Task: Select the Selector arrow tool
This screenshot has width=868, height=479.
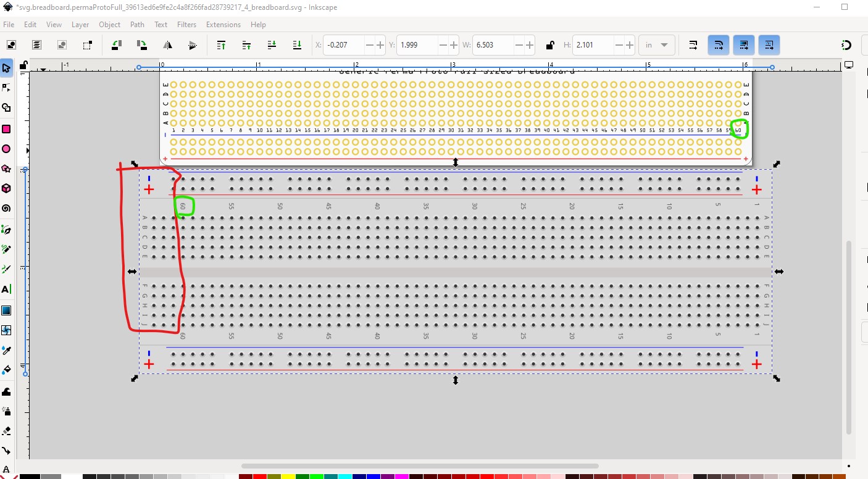Action: click(6, 68)
